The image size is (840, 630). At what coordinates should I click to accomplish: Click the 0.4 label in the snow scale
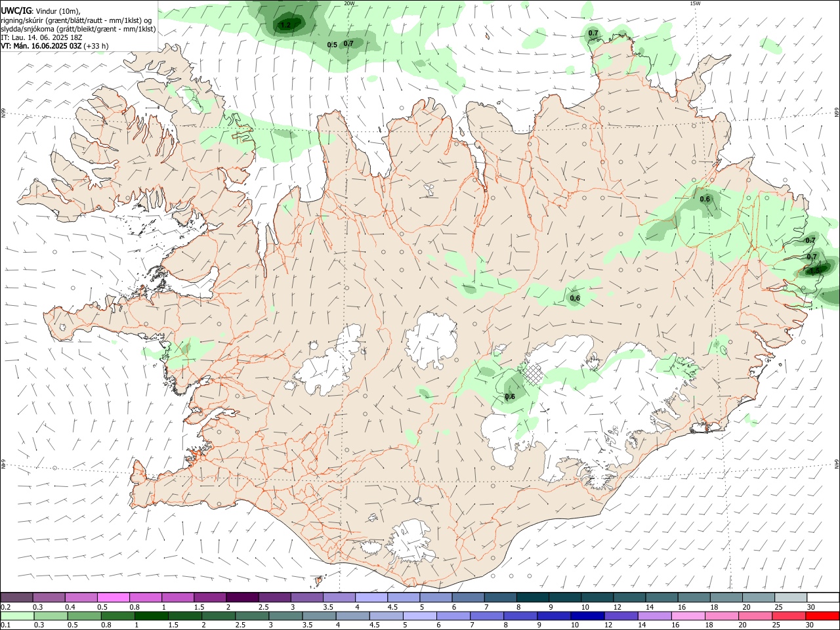pyautogui.click(x=70, y=607)
